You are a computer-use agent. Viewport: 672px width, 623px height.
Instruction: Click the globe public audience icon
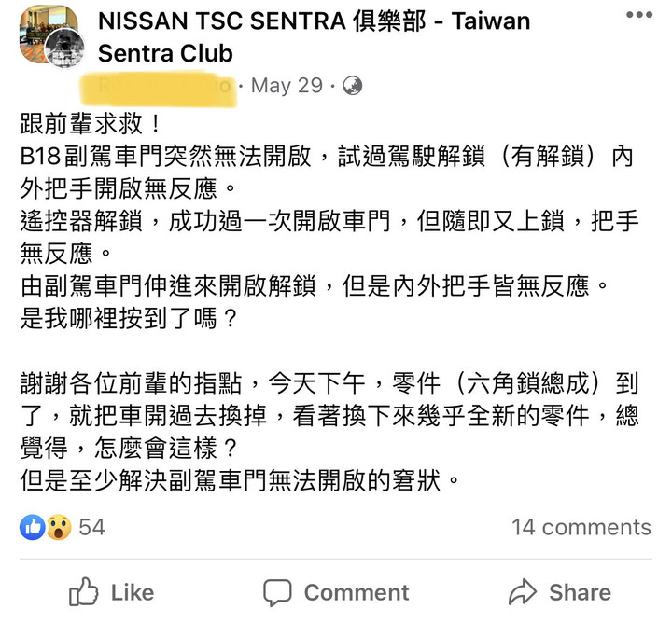(x=352, y=86)
